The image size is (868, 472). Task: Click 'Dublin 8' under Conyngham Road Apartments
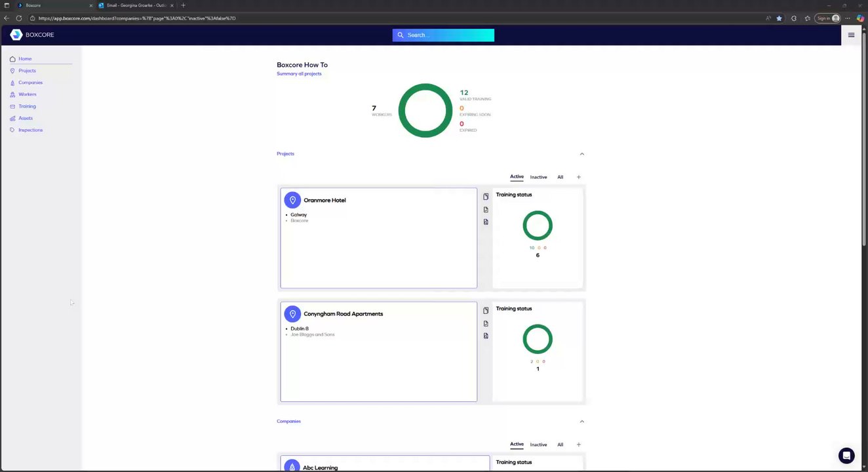click(299, 328)
